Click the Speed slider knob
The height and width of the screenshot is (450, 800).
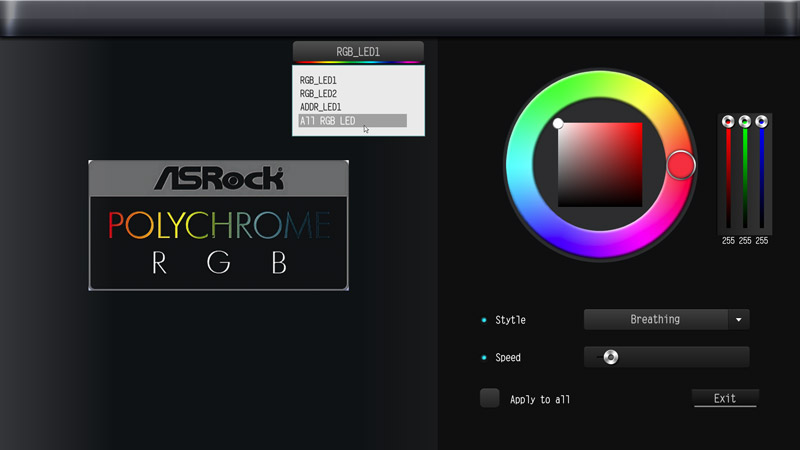click(x=611, y=357)
